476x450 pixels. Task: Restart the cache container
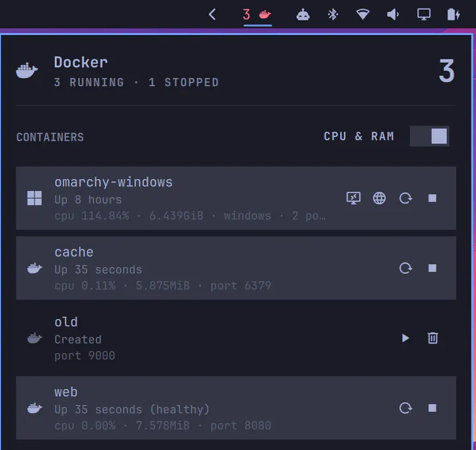405,268
